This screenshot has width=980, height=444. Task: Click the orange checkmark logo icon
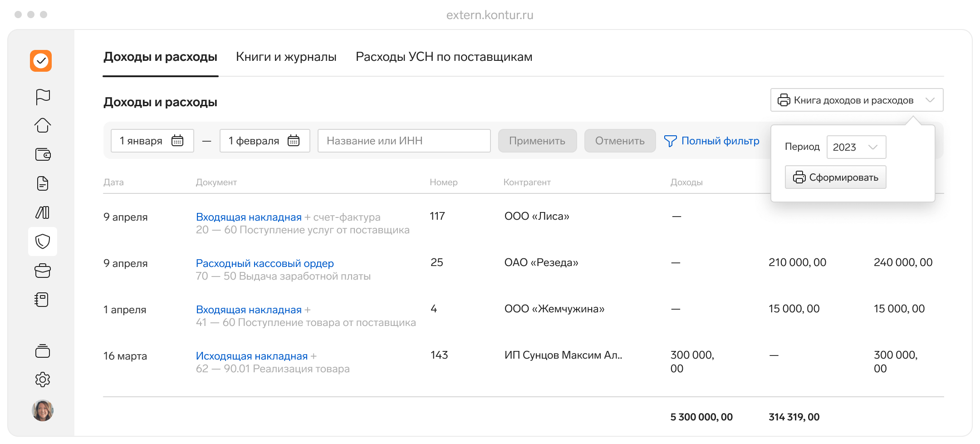point(41,61)
